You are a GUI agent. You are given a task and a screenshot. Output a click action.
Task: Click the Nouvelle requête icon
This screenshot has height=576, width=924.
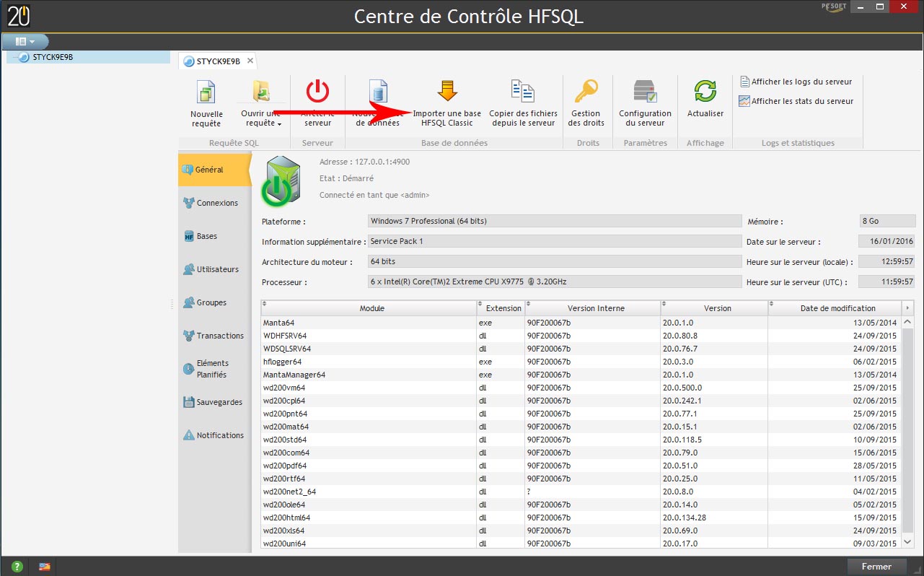(206, 92)
